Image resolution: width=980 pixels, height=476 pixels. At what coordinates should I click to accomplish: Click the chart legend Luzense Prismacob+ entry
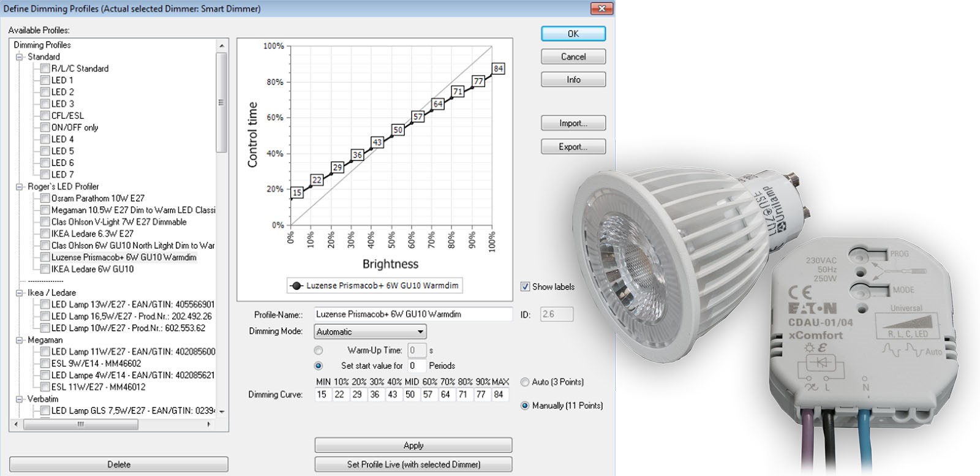coord(375,285)
